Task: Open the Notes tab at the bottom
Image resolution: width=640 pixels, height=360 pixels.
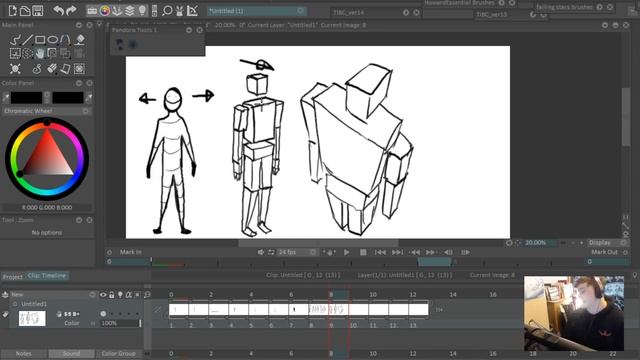Action: [23, 353]
